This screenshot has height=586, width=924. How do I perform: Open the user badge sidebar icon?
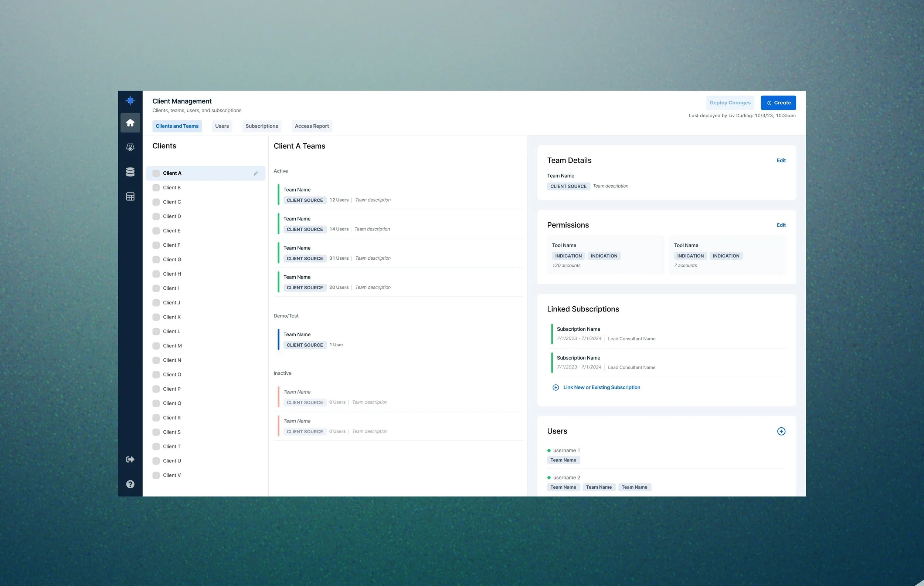130,148
